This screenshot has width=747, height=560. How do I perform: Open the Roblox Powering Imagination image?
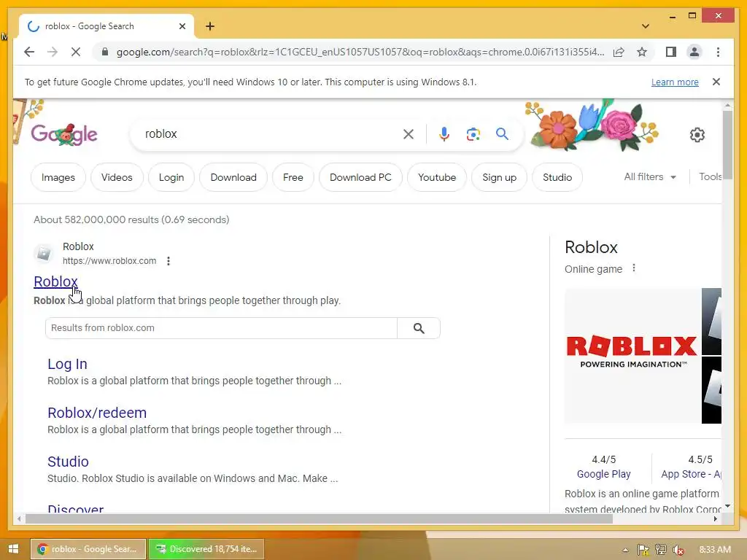(632, 356)
